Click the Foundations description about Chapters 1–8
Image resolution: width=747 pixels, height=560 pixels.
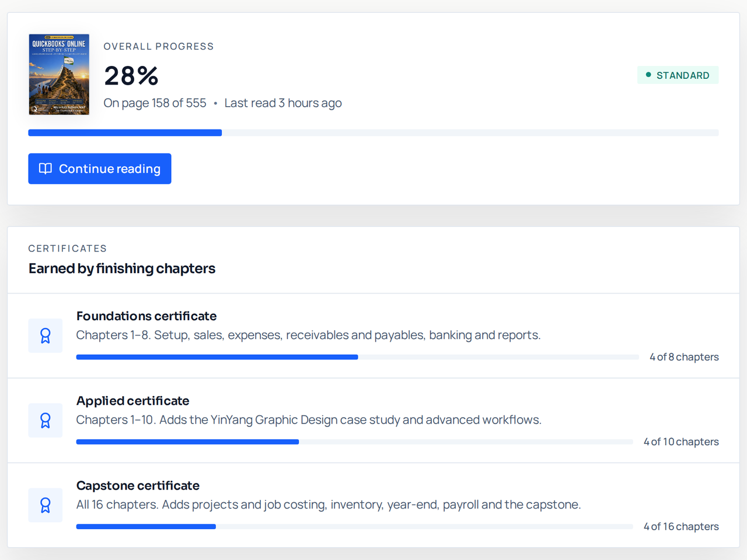[x=309, y=335]
